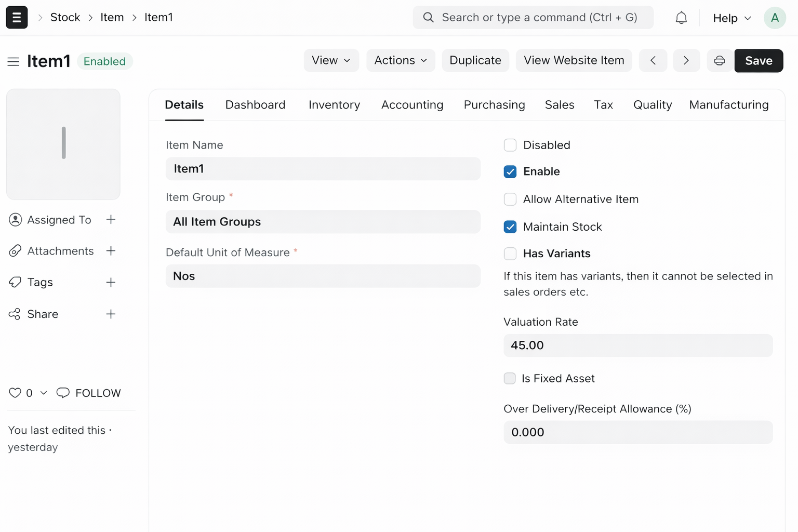Click the search magnifier icon
The width and height of the screenshot is (798, 532).
click(428, 18)
